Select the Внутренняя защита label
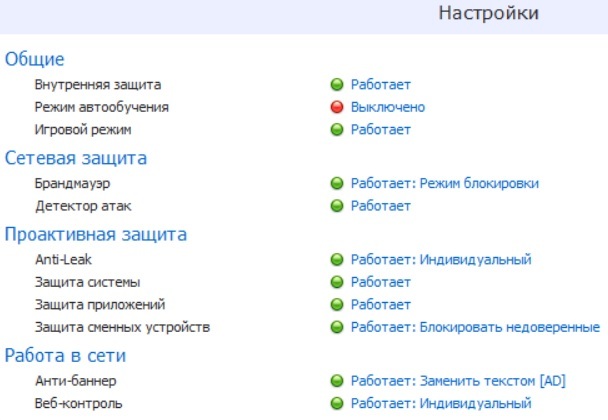This screenshot has width=608, height=420. [x=98, y=85]
